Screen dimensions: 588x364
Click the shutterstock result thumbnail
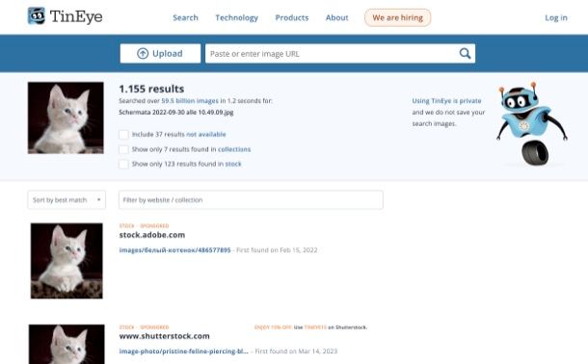click(67, 344)
